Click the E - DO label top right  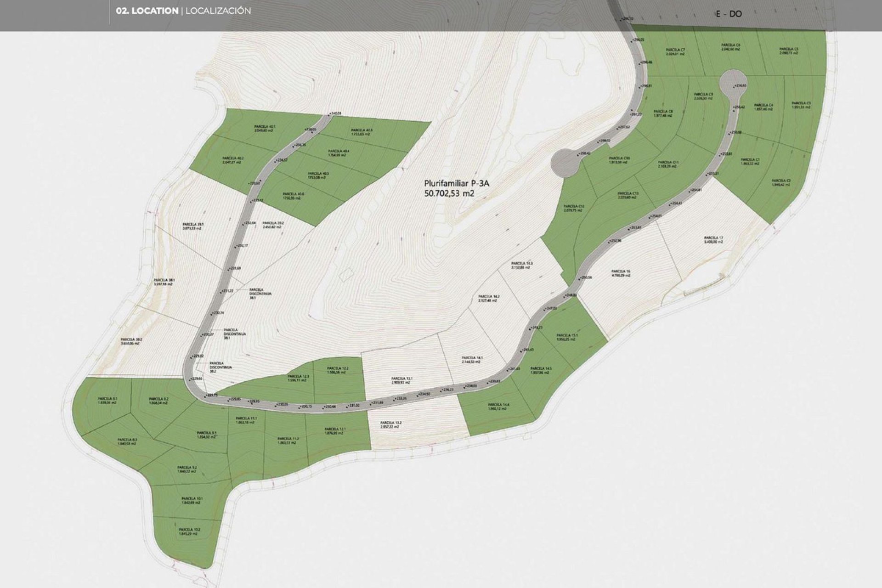pos(729,14)
